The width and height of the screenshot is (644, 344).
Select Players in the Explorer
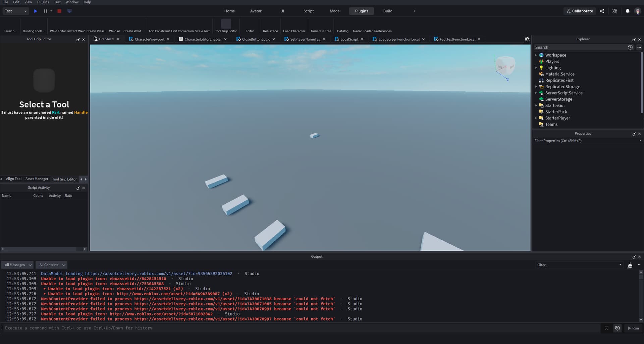tap(552, 61)
